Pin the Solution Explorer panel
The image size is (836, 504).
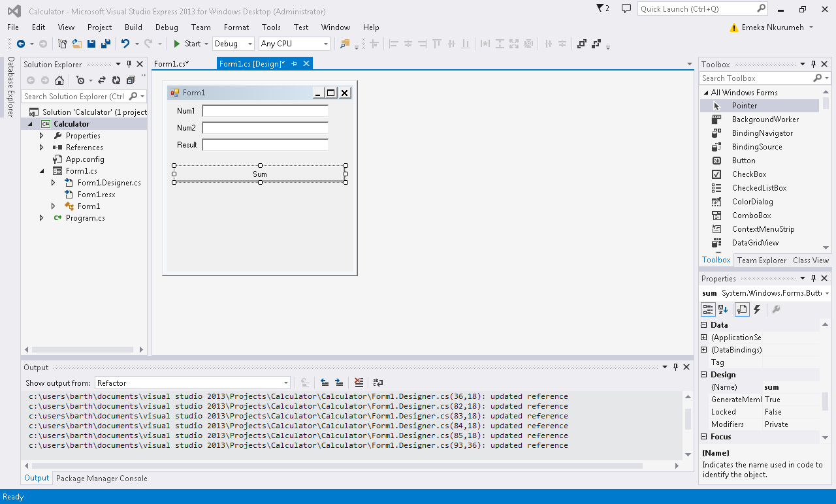point(129,64)
